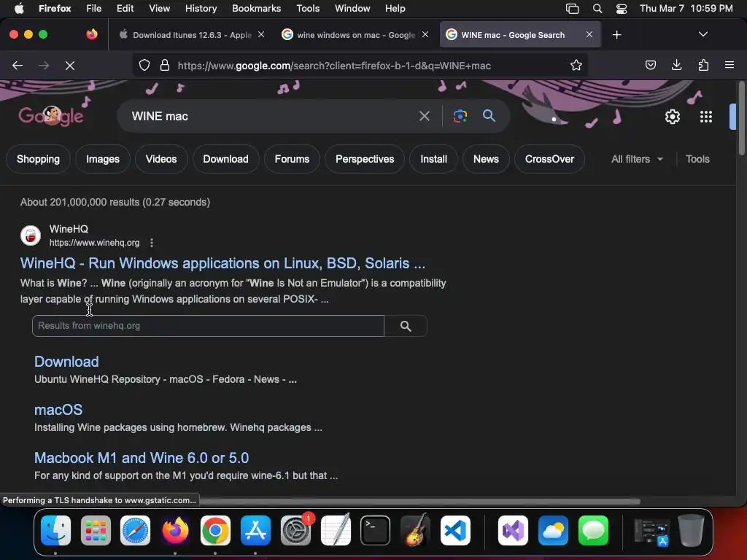
Task: Click the horizontal page scrollbar
Action: pos(419,502)
